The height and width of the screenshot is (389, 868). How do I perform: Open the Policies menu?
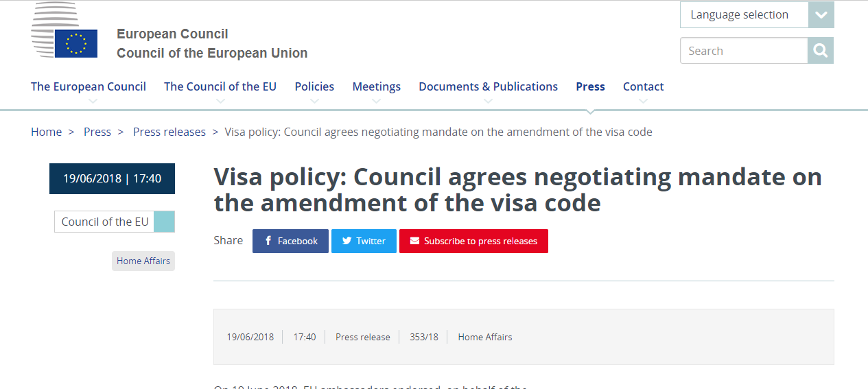pos(314,86)
